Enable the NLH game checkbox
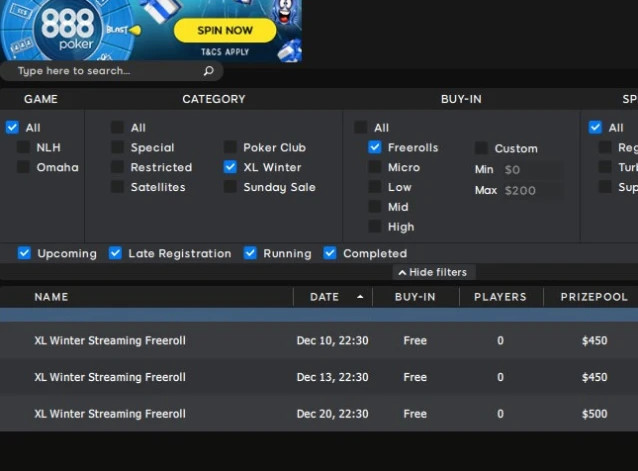 click(x=23, y=147)
